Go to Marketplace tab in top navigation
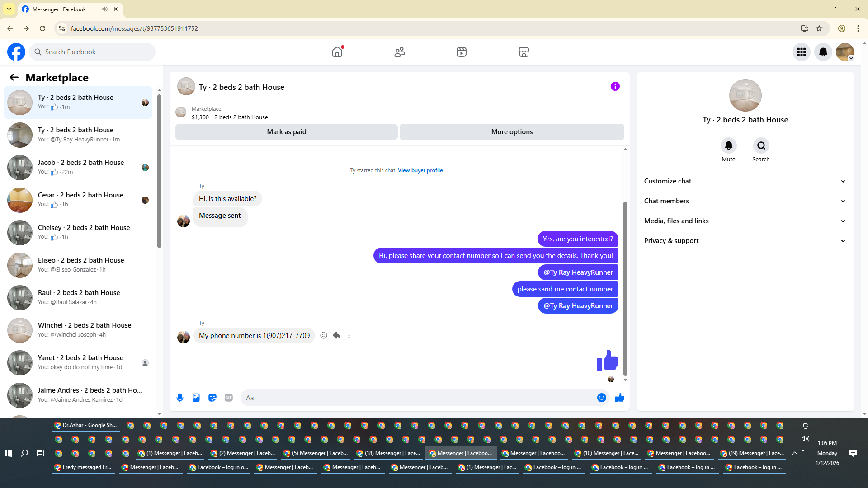868x488 pixels. click(524, 52)
